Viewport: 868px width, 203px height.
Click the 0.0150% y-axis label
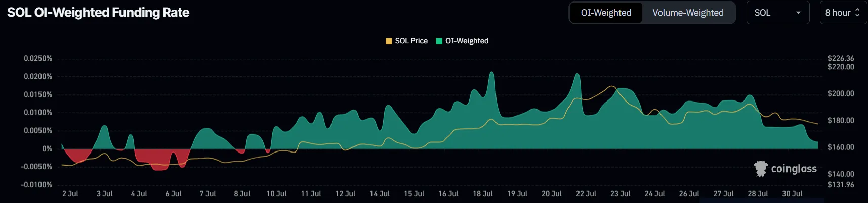[x=38, y=94]
